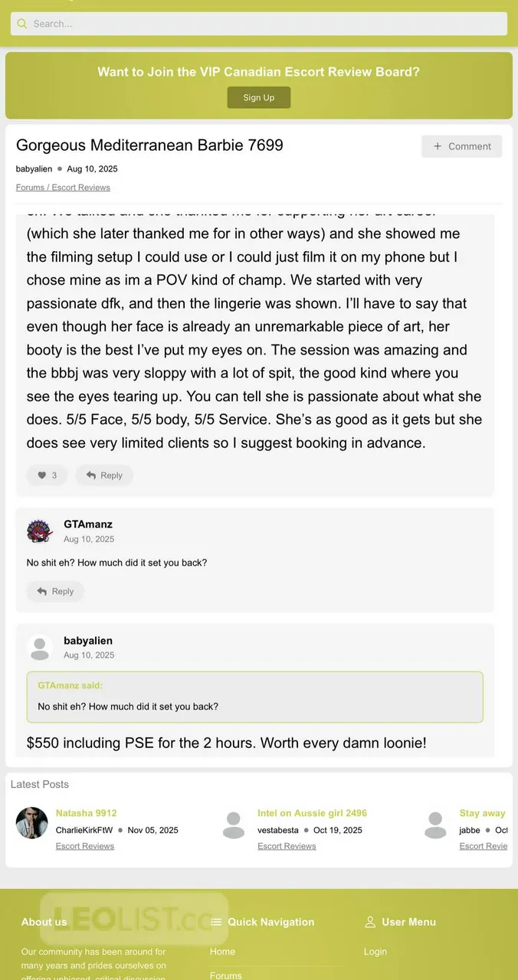Click the plus Comment button

coord(461,146)
